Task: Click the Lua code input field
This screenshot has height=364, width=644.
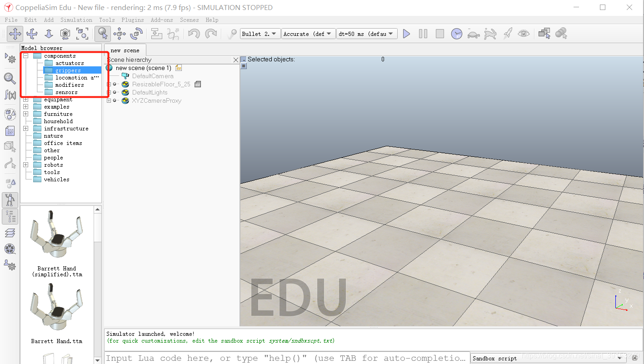Action: (x=287, y=358)
